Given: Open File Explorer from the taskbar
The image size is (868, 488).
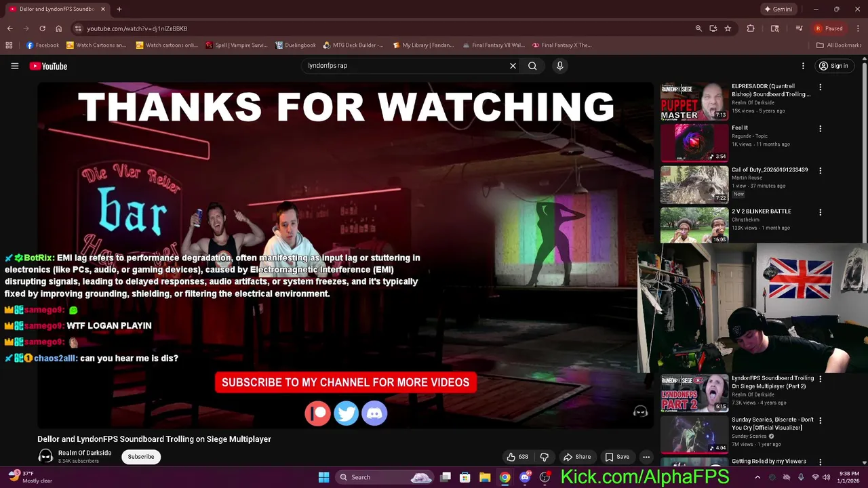Looking at the screenshot, I should (x=485, y=477).
